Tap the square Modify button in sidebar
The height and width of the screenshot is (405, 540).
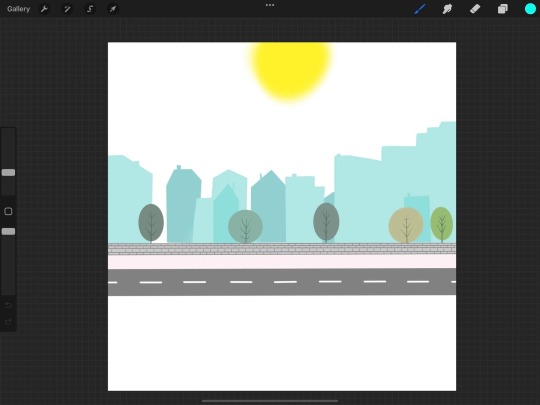pyautogui.click(x=8, y=211)
